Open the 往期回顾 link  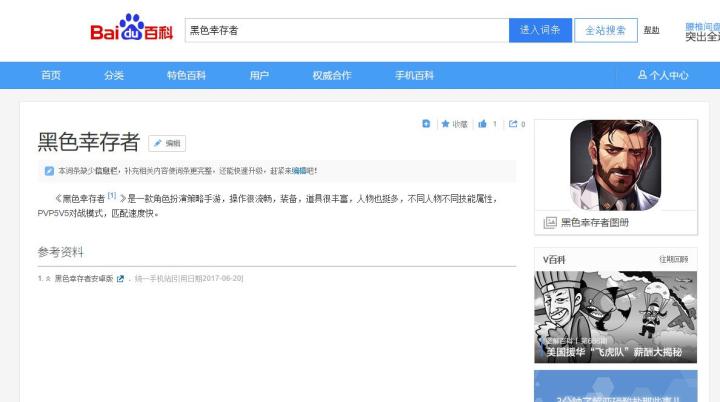[x=674, y=259]
